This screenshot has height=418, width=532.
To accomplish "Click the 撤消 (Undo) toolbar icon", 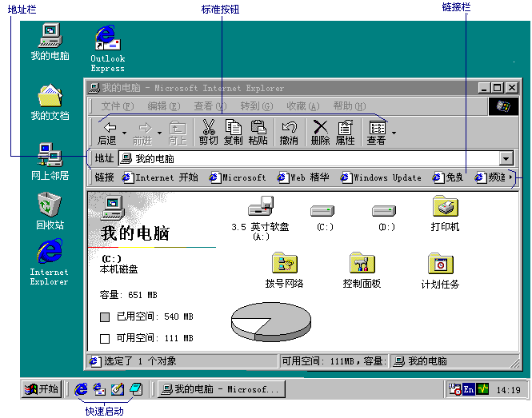I will point(289,127).
